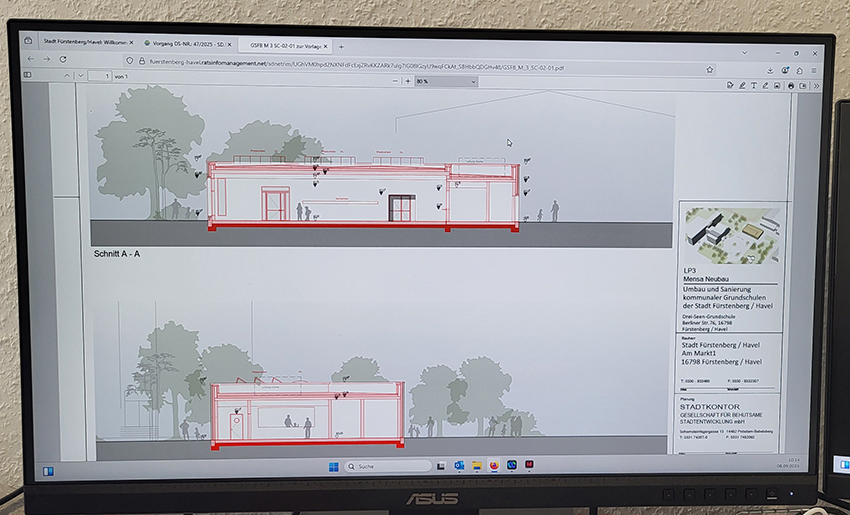The width and height of the screenshot is (850, 515).
Task: Open the Firefox application menu
Action: 814,71
